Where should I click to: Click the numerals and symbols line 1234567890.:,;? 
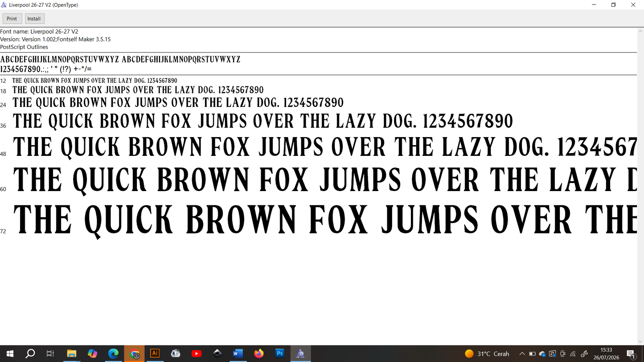[46, 69]
